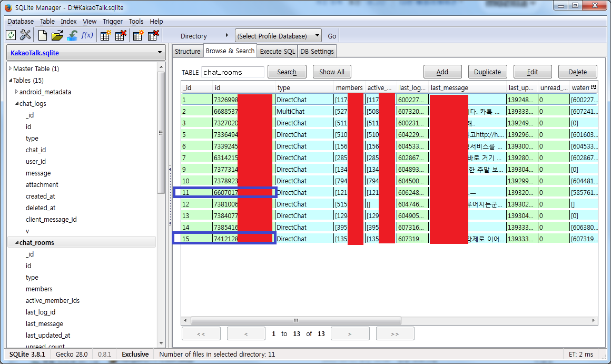Switch to the Execute SQL tab

coord(277,51)
